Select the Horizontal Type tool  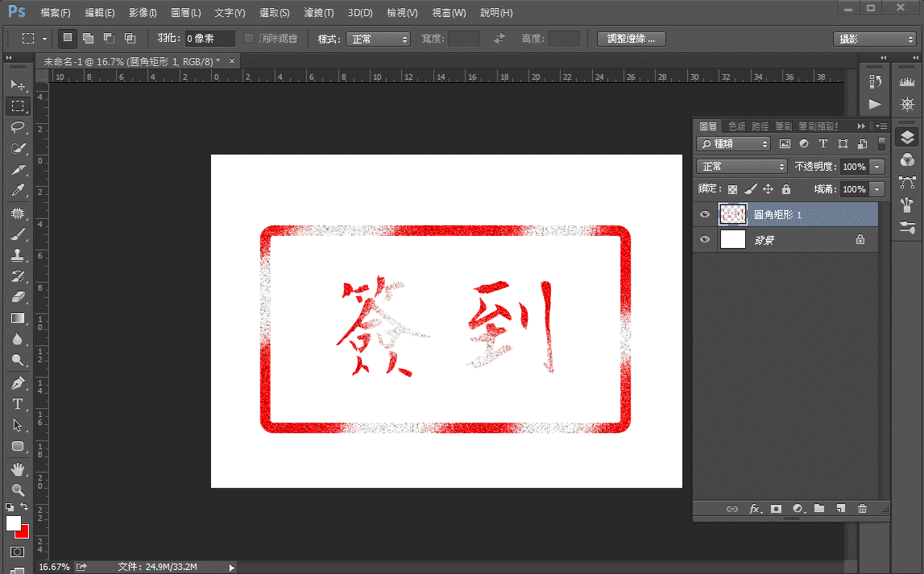[18, 404]
